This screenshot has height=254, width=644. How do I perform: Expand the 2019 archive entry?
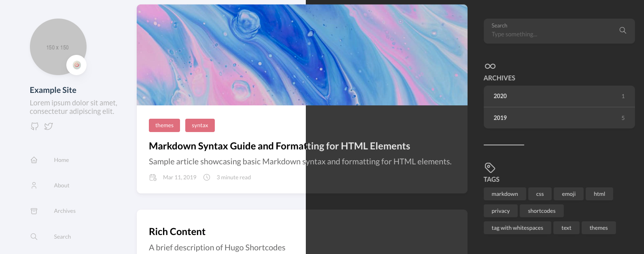pyautogui.click(x=559, y=118)
